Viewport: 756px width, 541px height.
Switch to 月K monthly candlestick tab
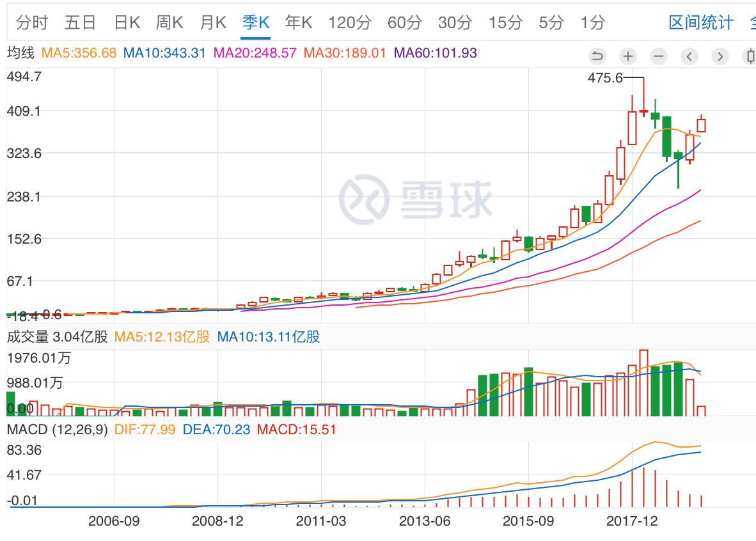click(x=212, y=22)
